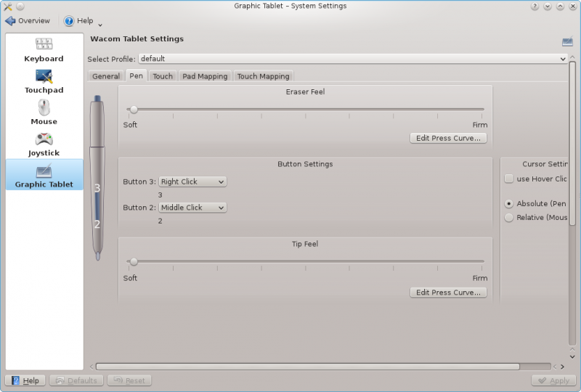581x392 pixels.
Task: Open the Select Profile dropdown
Action: coord(353,59)
